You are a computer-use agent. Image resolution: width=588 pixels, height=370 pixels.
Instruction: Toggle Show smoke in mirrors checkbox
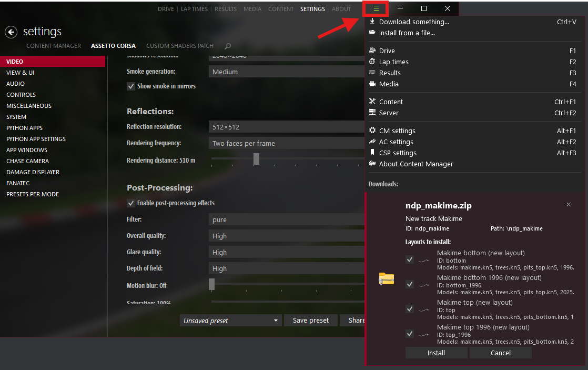click(x=131, y=86)
